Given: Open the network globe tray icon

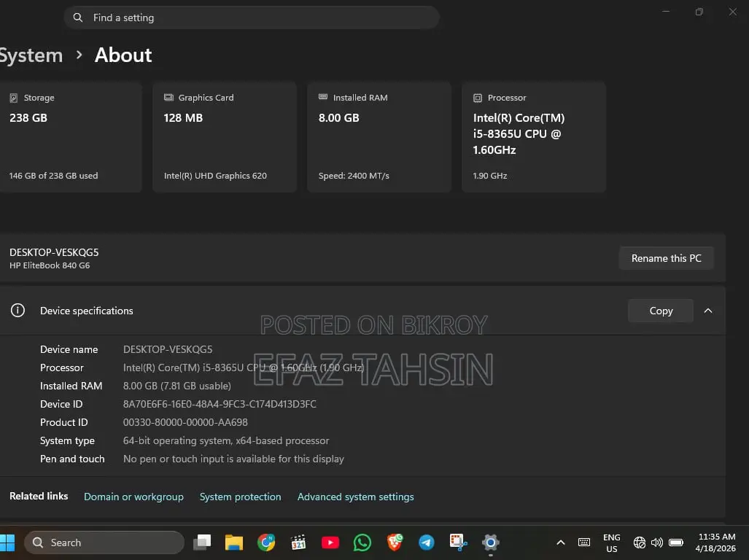Looking at the screenshot, I should [x=639, y=542].
